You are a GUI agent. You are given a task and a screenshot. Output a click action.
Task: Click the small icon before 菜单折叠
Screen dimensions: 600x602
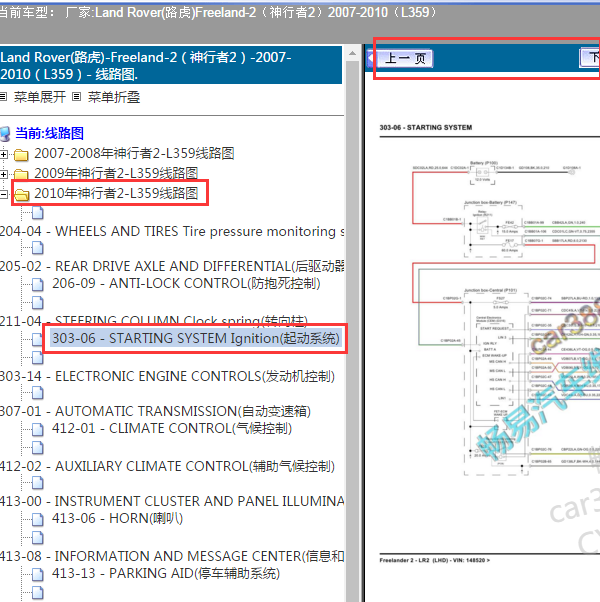(x=77, y=97)
